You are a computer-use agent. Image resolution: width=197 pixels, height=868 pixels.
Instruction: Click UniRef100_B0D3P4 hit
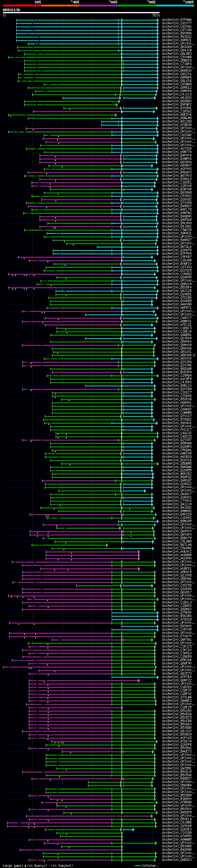coord(177,372)
